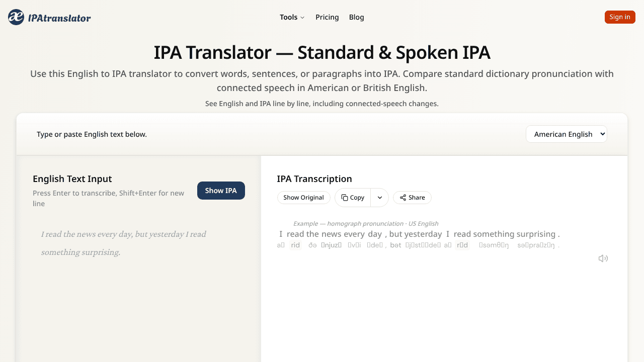Click the Share button
This screenshot has height=362, width=644.
click(412, 198)
